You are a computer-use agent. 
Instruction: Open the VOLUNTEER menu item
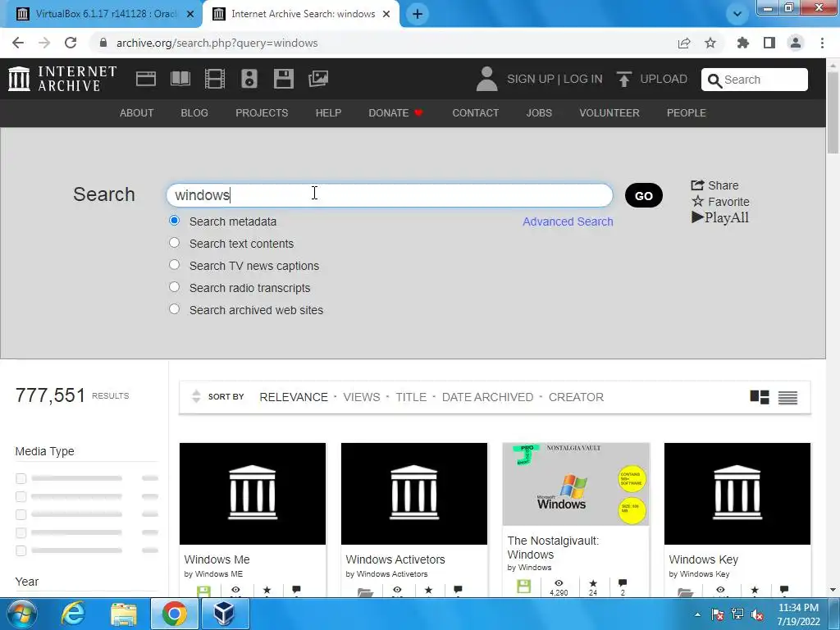609,113
